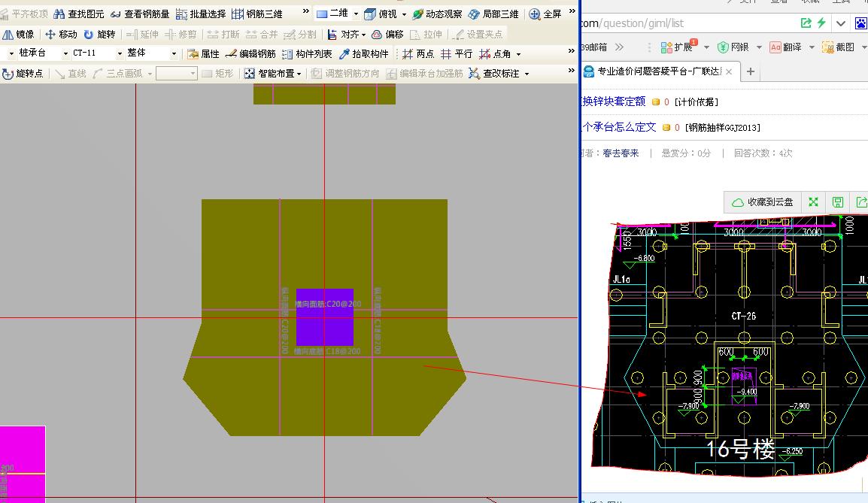
Task: Open the 钢筋三维 rebar 3D view
Action: click(257, 14)
